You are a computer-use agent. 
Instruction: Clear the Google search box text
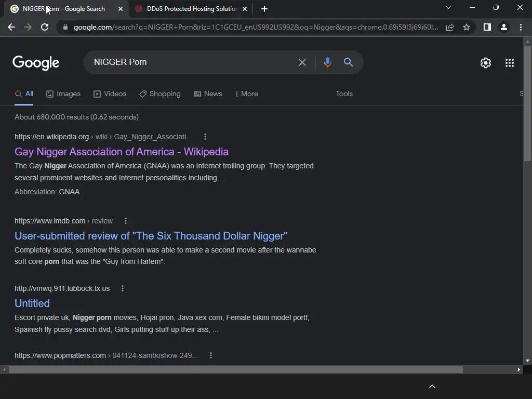tap(302, 62)
